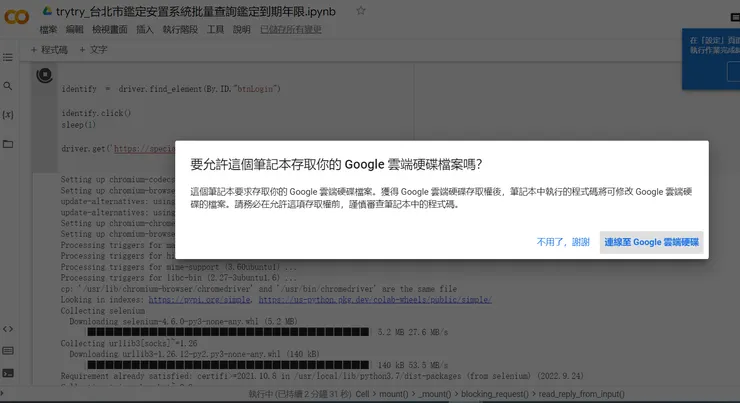
Task: Open the 插入 menu
Action: 145,30
